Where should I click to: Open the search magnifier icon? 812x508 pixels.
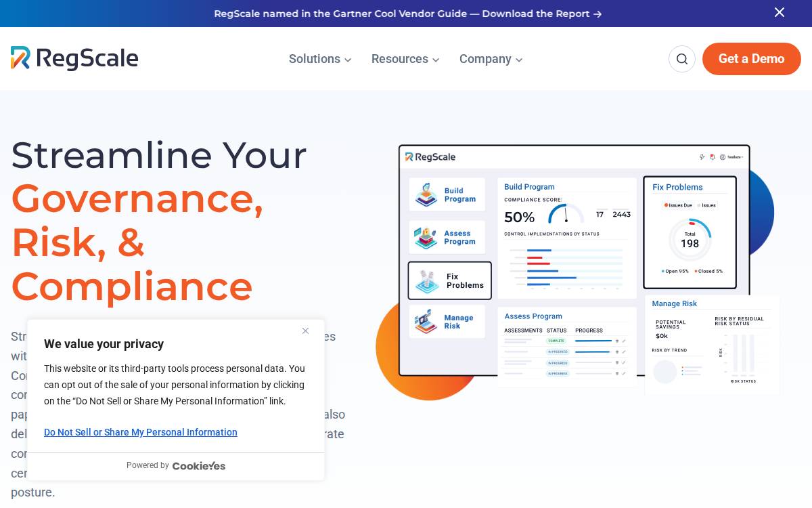point(682,59)
